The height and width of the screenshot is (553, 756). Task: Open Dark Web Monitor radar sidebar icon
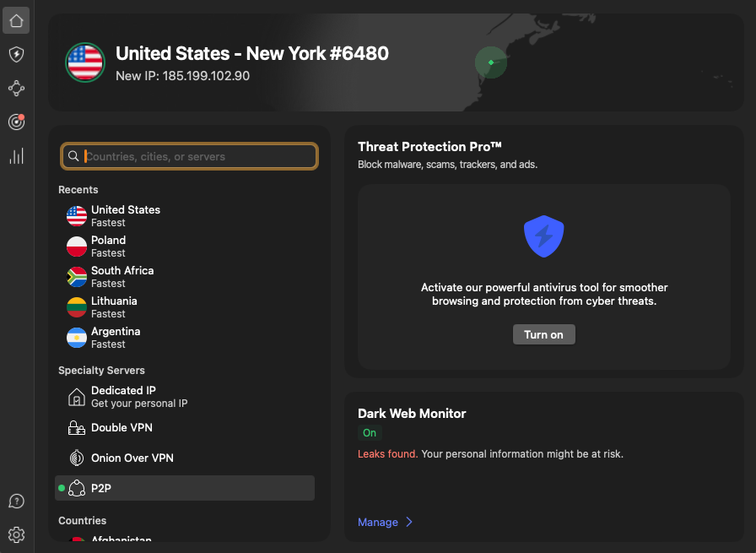coord(16,122)
